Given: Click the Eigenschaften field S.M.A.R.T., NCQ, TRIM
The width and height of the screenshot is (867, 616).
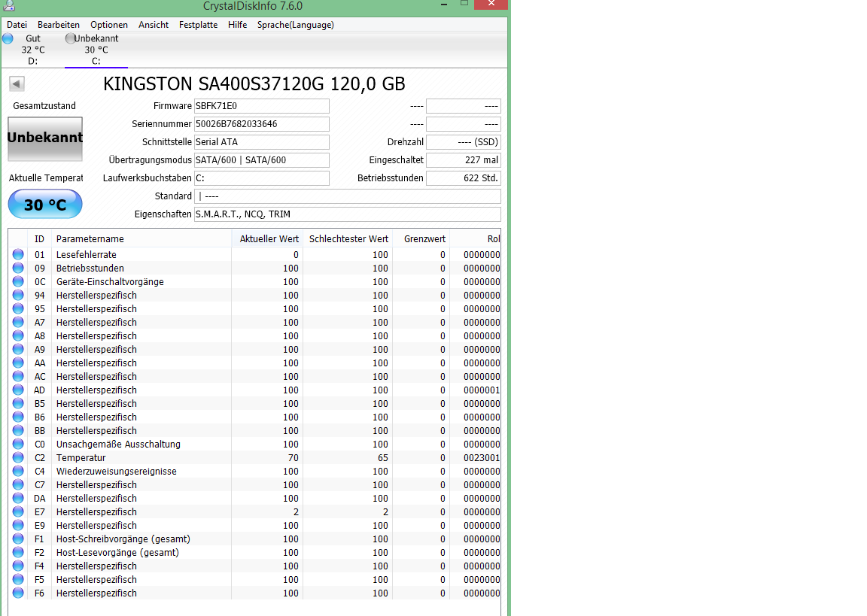Looking at the screenshot, I should point(347,214).
